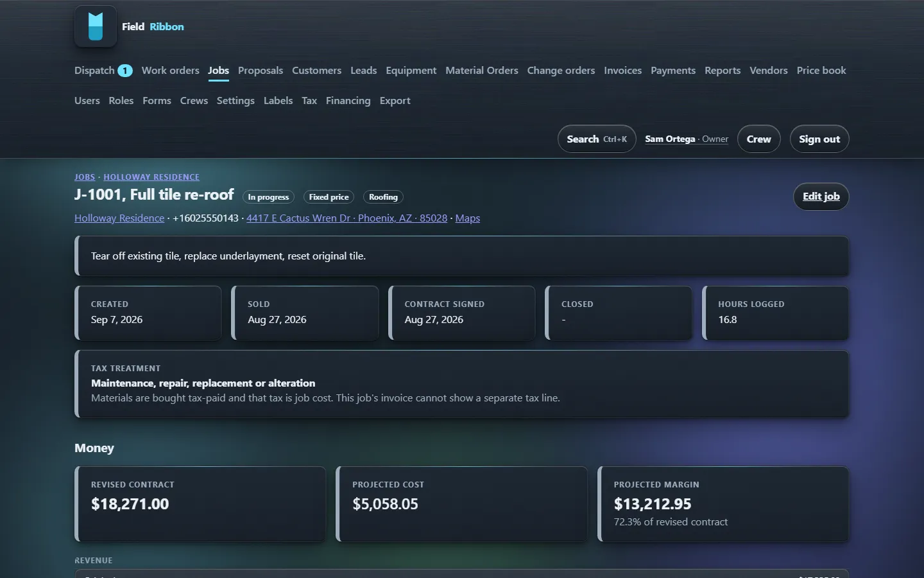Open the Dispatch nav item
The height and width of the screenshot is (578, 924).
103,71
